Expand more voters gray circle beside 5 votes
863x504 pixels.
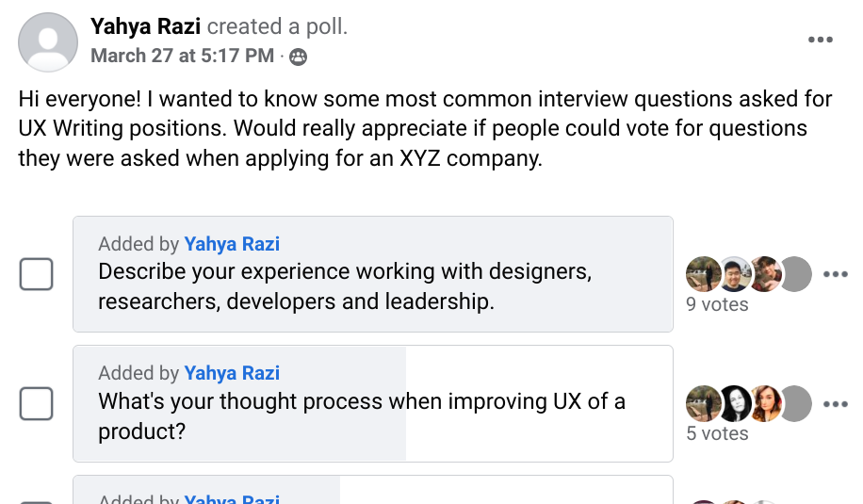(796, 404)
